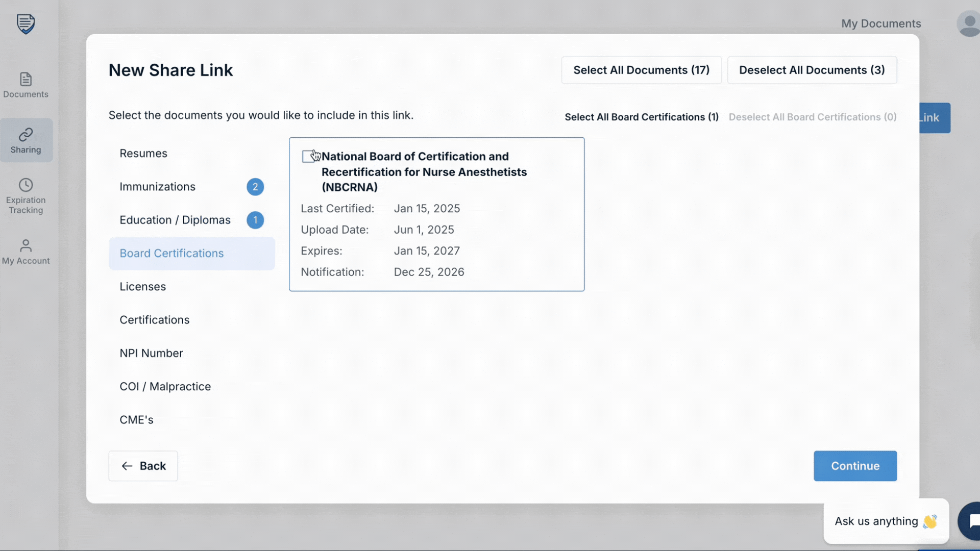This screenshot has width=980, height=551.
Task: Select the NPI Number category
Action: pyautogui.click(x=192, y=353)
